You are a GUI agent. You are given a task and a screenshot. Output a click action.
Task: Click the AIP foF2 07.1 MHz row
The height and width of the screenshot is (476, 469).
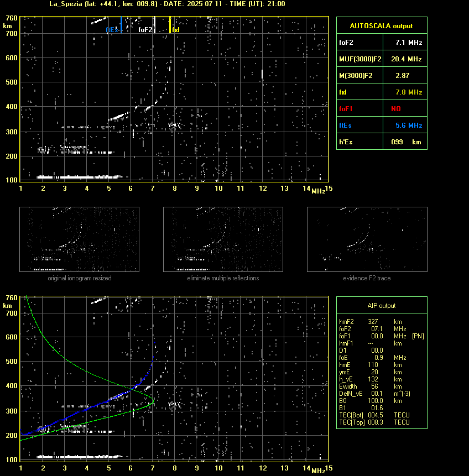[373, 329]
